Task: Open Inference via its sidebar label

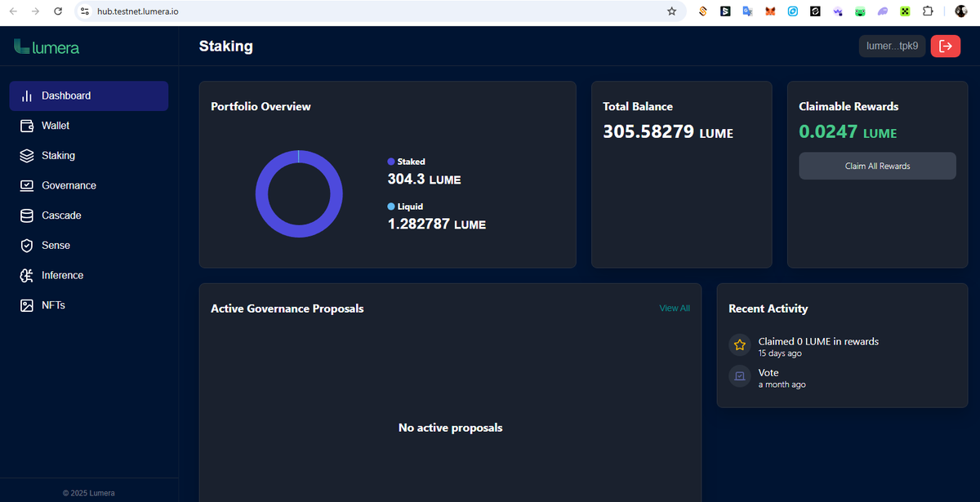Action: click(63, 275)
